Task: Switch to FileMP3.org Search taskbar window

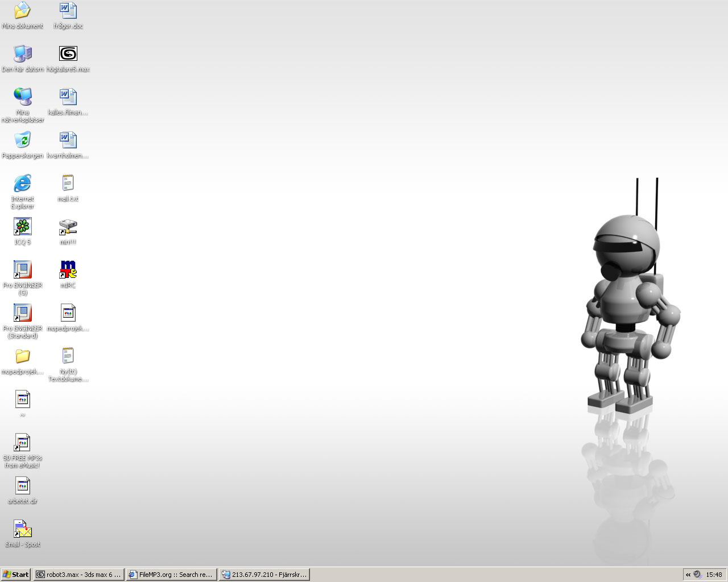Action: 171,575
